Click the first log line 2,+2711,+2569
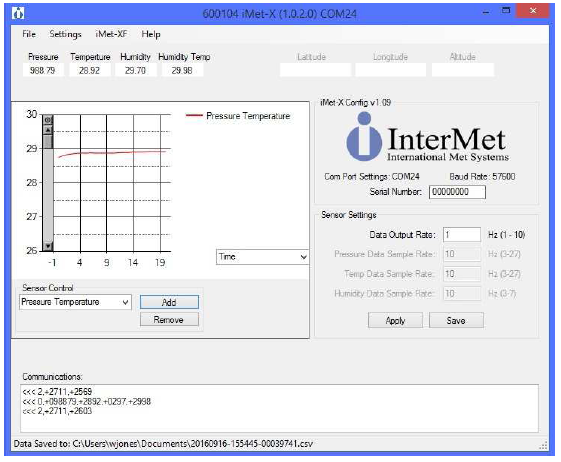 click(x=57, y=392)
